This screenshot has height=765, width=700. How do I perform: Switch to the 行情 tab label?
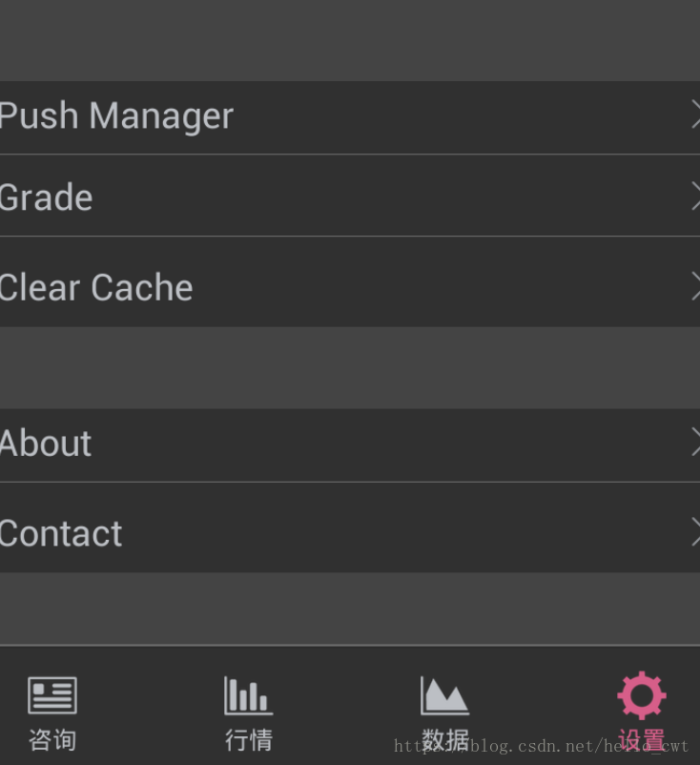point(249,739)
